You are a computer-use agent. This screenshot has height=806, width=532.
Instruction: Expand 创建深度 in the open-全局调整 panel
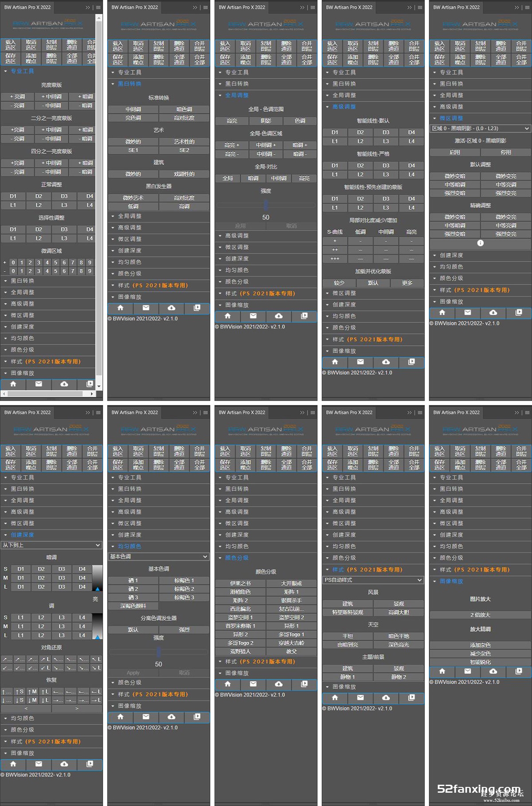[266, 258]
